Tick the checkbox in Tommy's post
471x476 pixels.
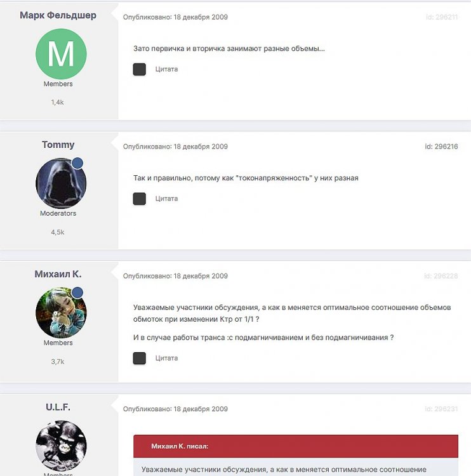coord(140,199)
